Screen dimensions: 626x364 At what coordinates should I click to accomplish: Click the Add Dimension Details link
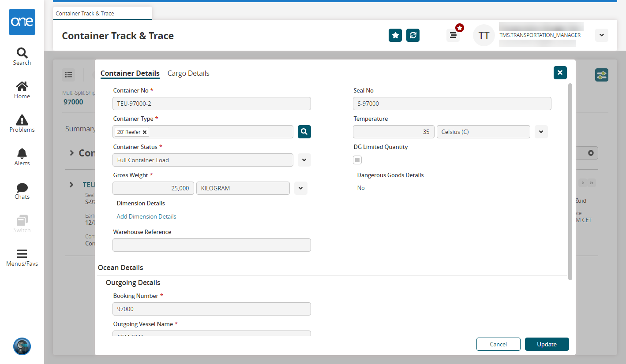(x=146, y=216)
